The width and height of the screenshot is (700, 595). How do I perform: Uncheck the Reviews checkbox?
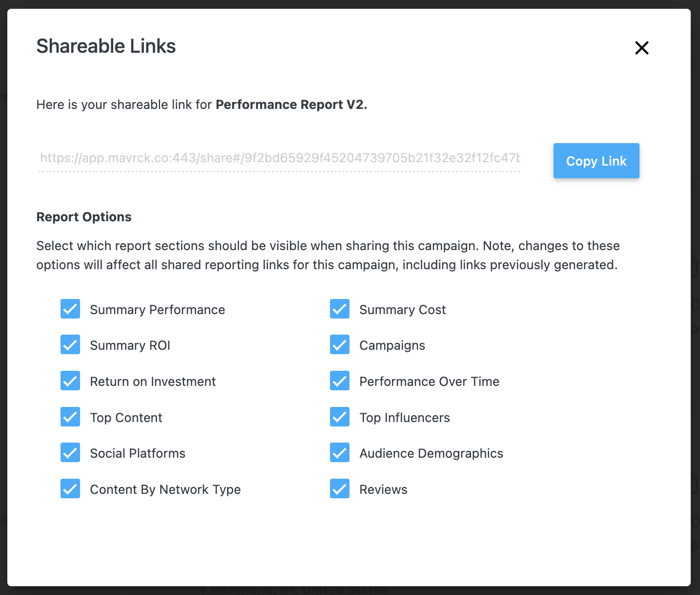tap(340, 489)
